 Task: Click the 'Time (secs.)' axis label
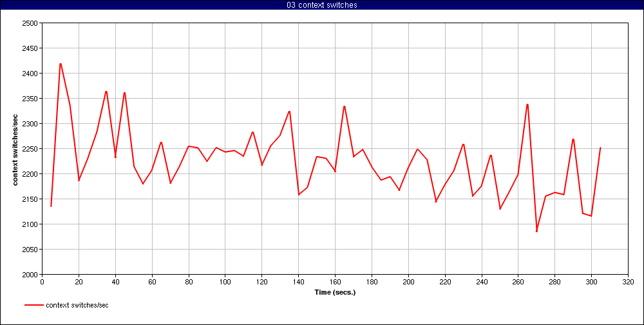335,293
